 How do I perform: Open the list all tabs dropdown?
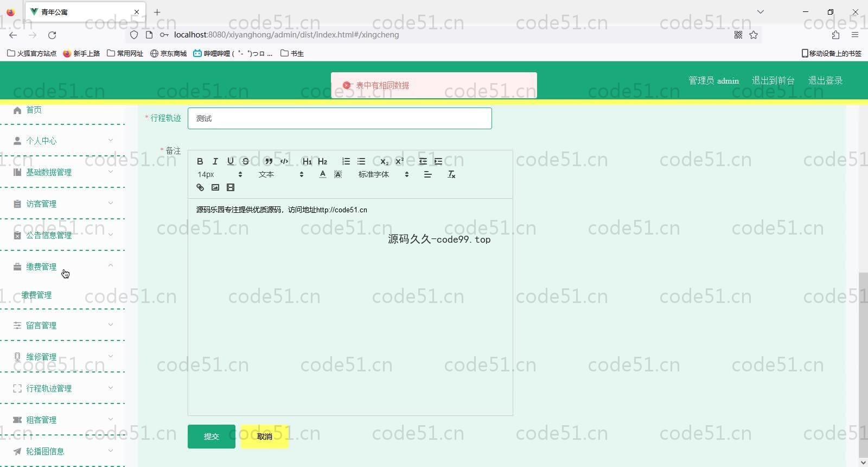pos(761,12)
